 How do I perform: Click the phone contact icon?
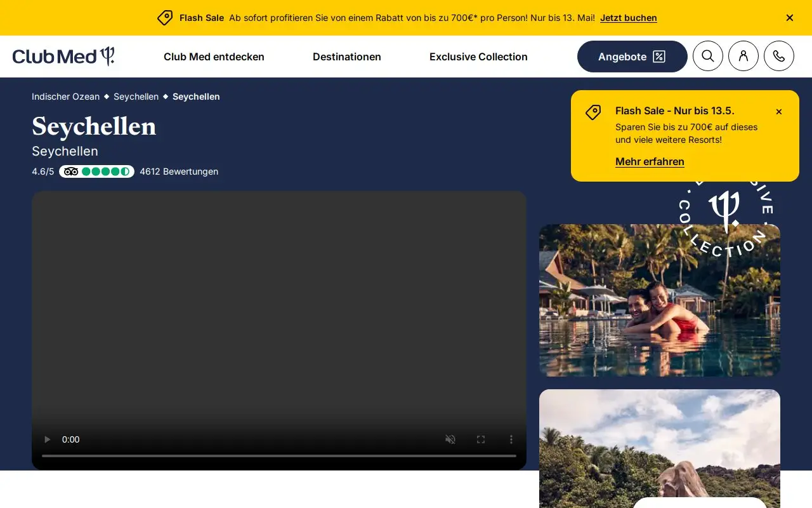779,56
